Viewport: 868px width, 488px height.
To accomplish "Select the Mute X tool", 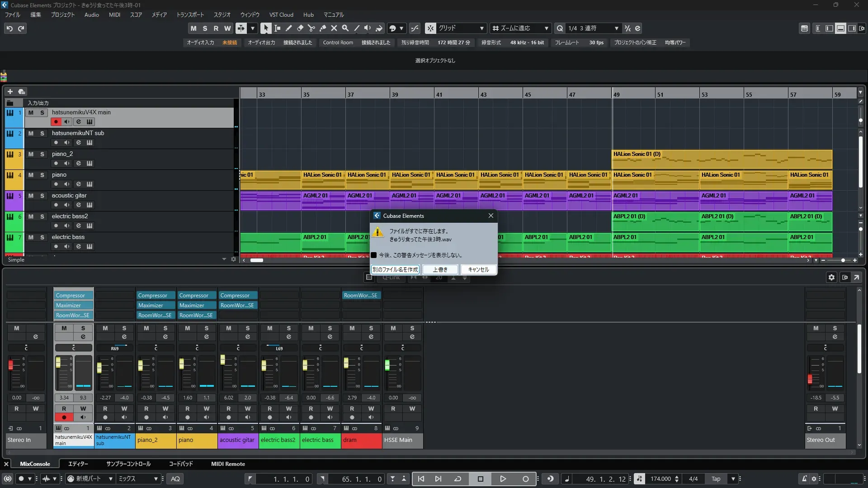I will [x=334, y=28].
